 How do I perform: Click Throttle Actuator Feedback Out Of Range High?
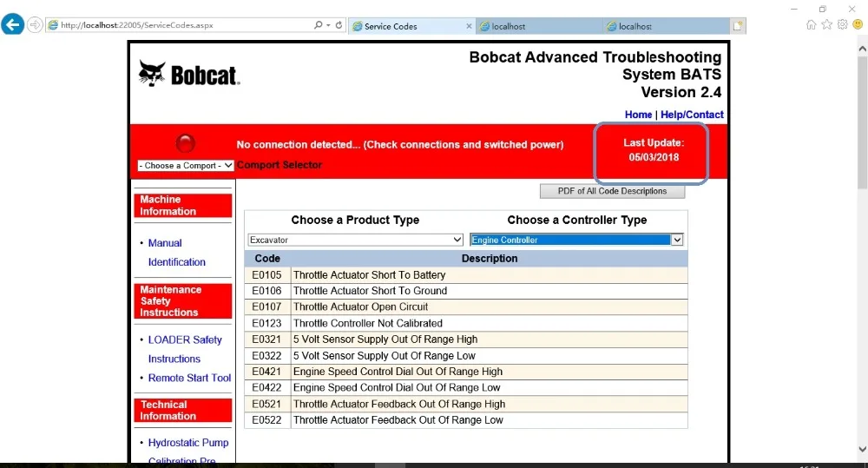[x=399, y=404]
